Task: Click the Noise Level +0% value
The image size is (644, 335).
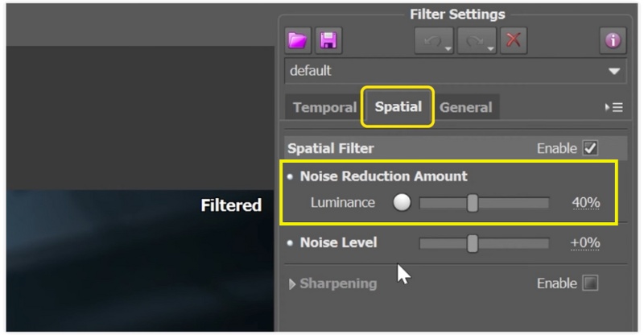Action: point(586,242)
